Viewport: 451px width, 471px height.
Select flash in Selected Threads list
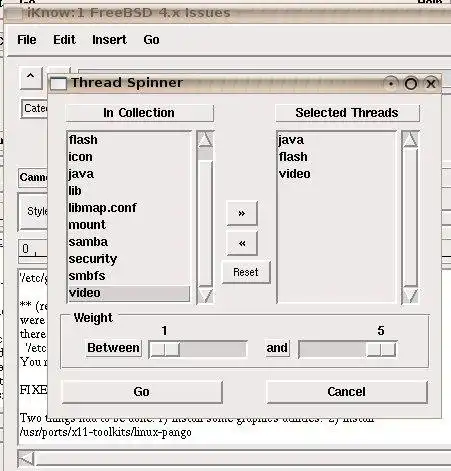click(336, 157)
